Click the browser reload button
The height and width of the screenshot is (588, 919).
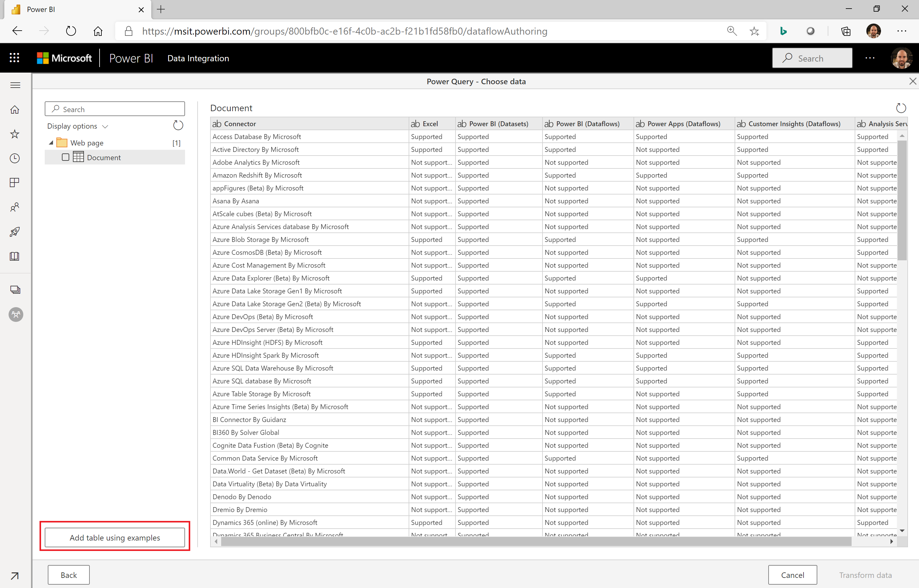(71, 31)
